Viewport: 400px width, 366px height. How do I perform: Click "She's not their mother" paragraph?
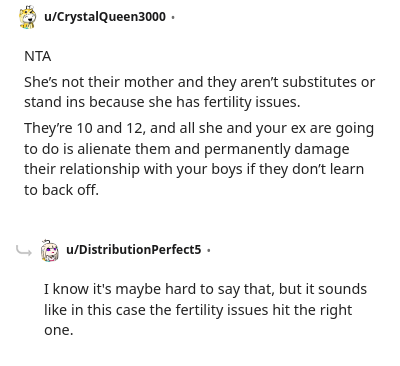pos(199,92)
